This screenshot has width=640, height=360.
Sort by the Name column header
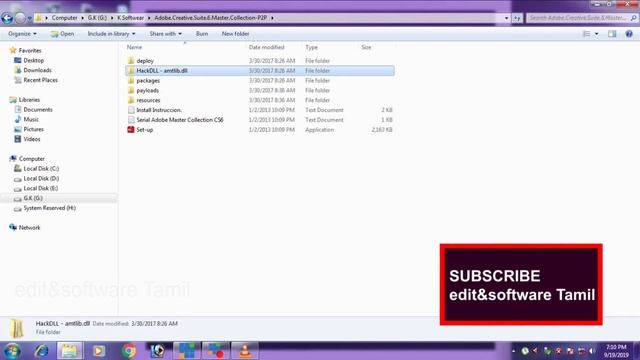pos(134,47)
